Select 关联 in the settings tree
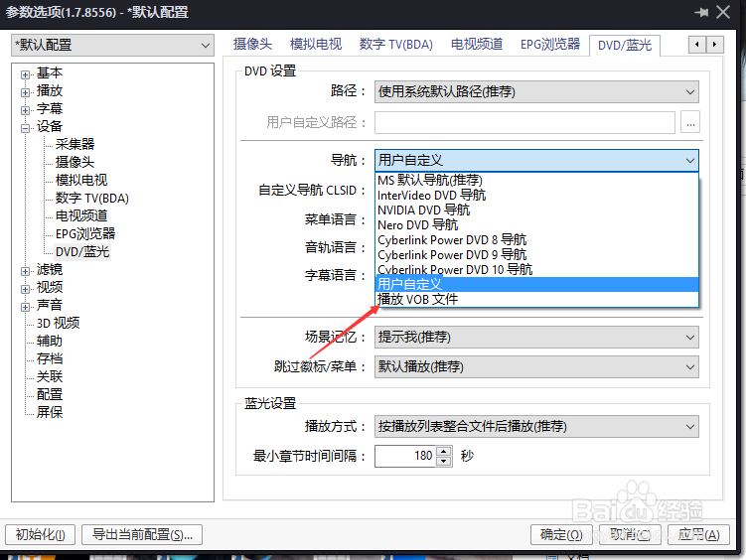Screen dimensions: 746x560 point(50,377)
